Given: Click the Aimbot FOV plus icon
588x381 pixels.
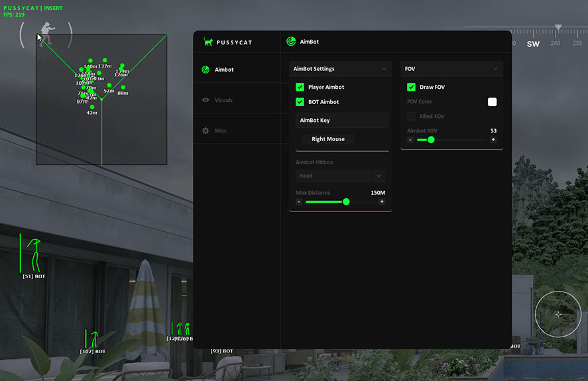Looking at the screenshot, I should (493, 140).
